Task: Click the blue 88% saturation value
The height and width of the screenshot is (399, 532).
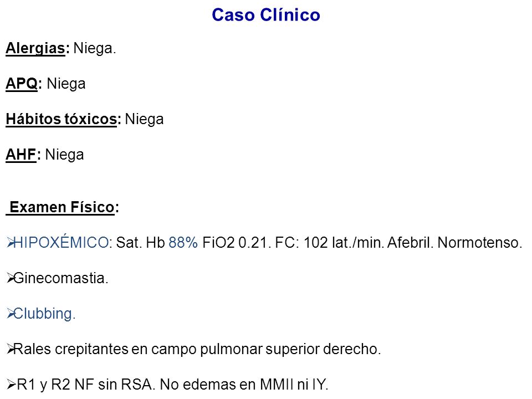Action: click(183, 243)
